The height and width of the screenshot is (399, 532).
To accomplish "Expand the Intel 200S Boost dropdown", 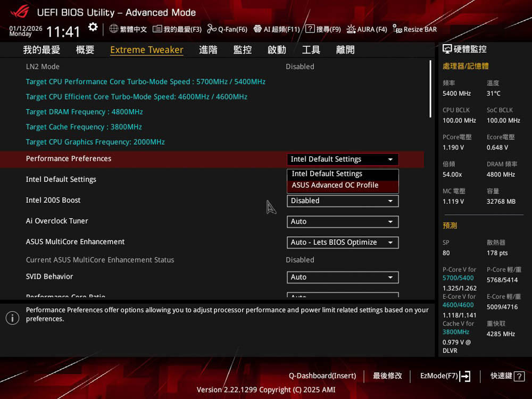I will (x=343, y=201).
